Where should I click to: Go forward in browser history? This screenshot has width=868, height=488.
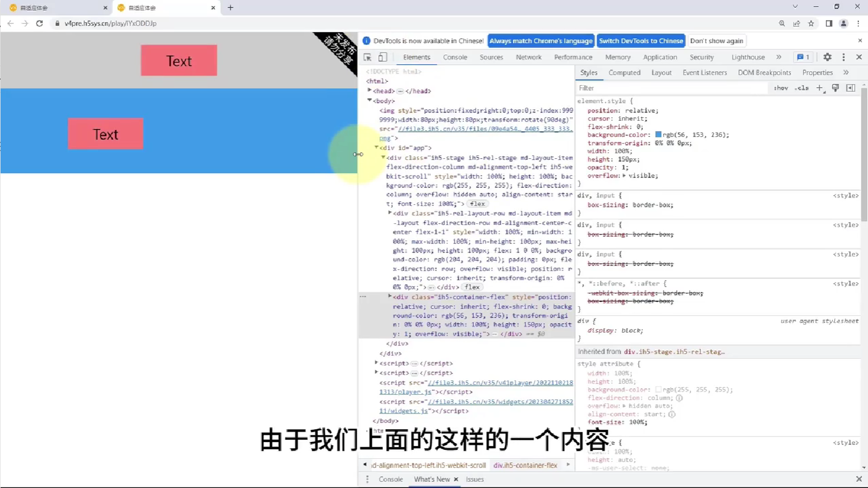pyautogui.click(x=25, y=24)
